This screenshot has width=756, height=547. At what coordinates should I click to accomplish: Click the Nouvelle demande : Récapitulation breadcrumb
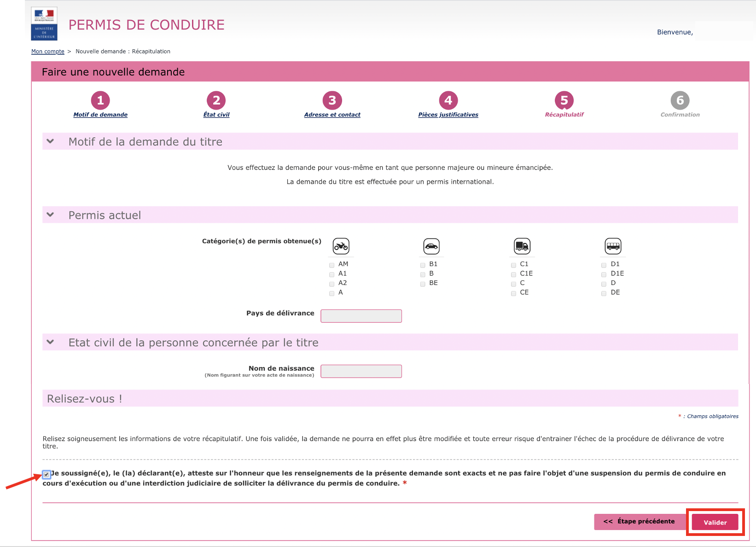click(123, 52)
